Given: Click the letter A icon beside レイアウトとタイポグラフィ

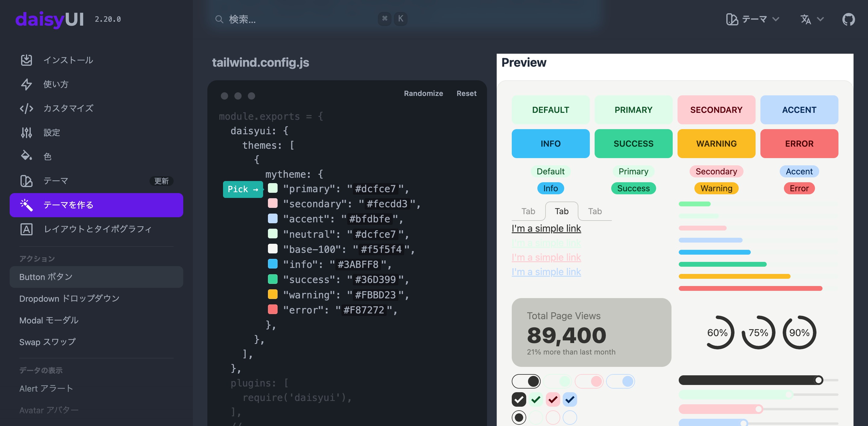Looking at the screenshot, I should click(26, 229).
